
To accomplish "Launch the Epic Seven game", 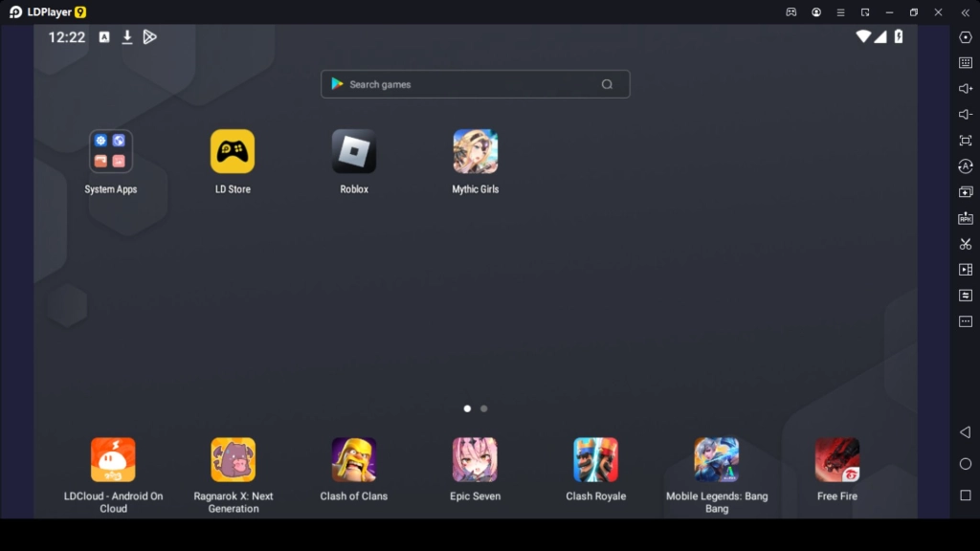I will tap(475, 459).
